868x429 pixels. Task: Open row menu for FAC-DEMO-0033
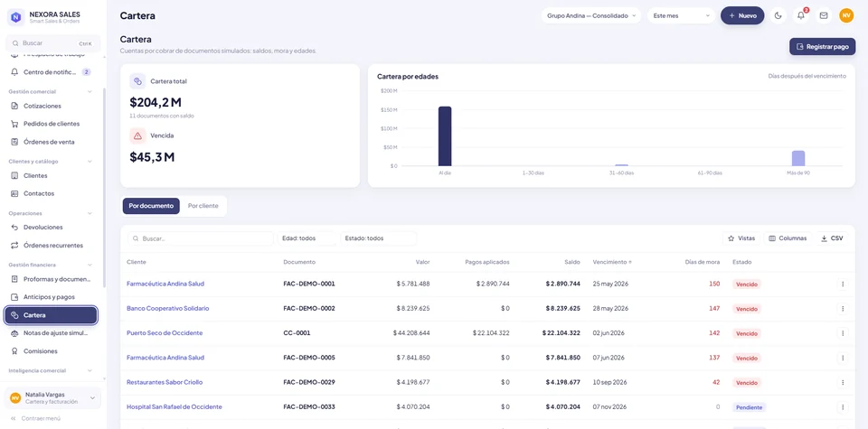pyautogui.click(x=843, y=407)
